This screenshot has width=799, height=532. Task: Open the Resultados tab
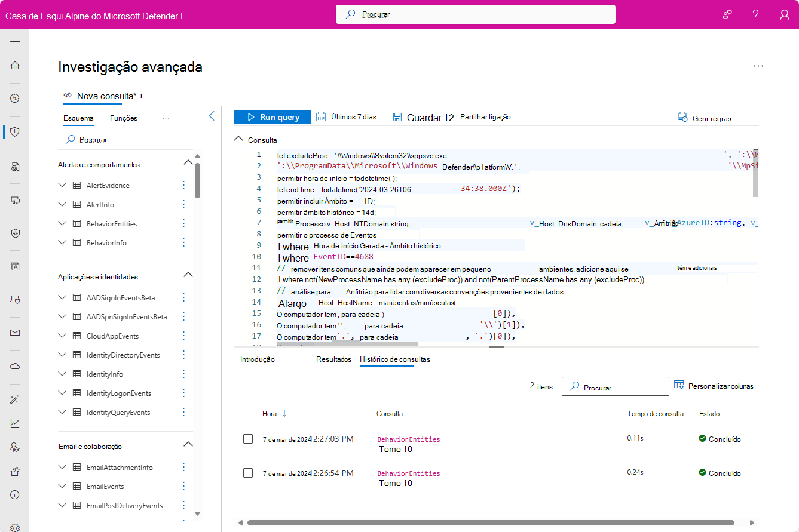coord(333,359)
